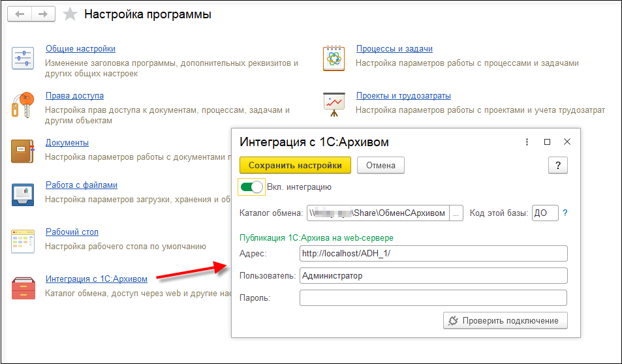Image resolution: width=622 pixels, height=364 pixels.
Task: Click the blue tray icon for Работа с файлами
Action: tap(23, 194)
